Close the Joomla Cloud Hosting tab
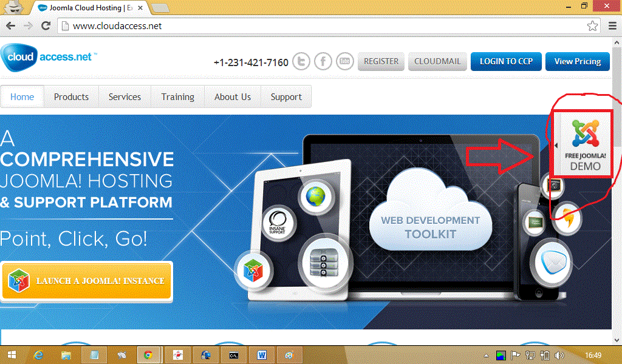The width and height of the screenshot is (622, 364). [x=140, y=7]
